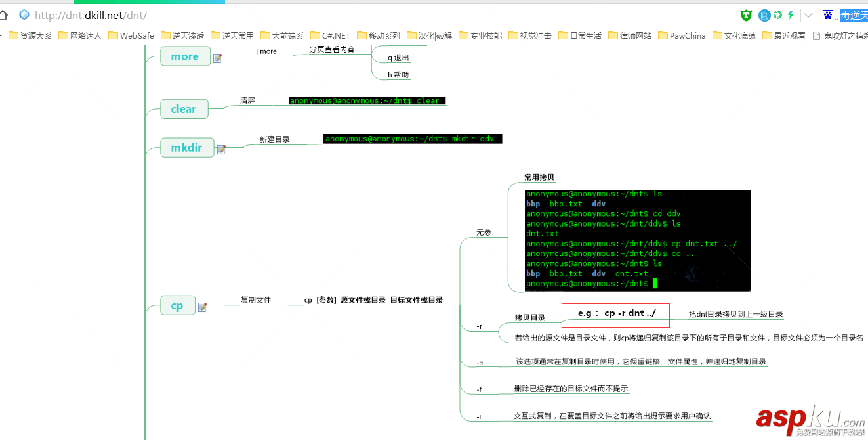Select the mkdir terminal screenshot
Image resolution: width=868 pixels, height=440 pixels.
(x=413, y=139)
